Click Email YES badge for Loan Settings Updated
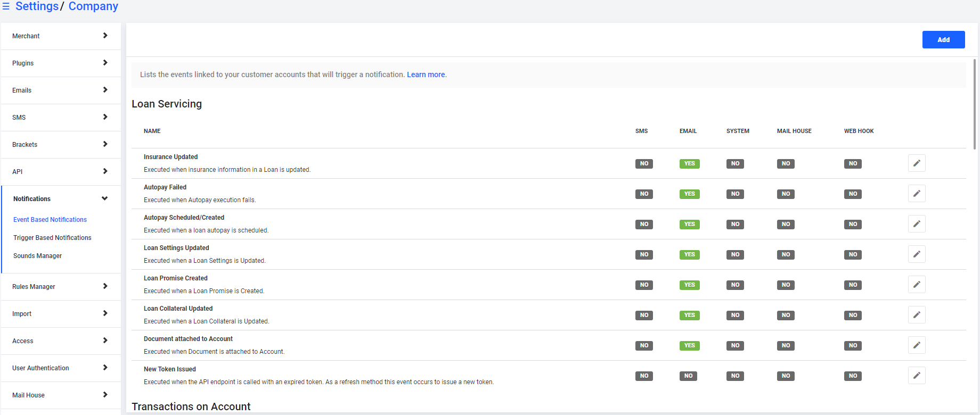Viewport: 980px width, 415px height. coord(689,255)
